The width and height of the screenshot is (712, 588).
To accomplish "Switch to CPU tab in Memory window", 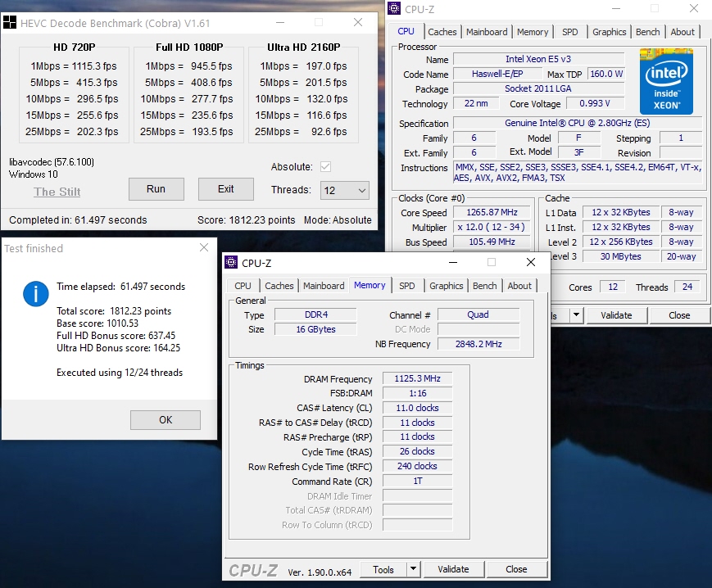I will [243, 286].
